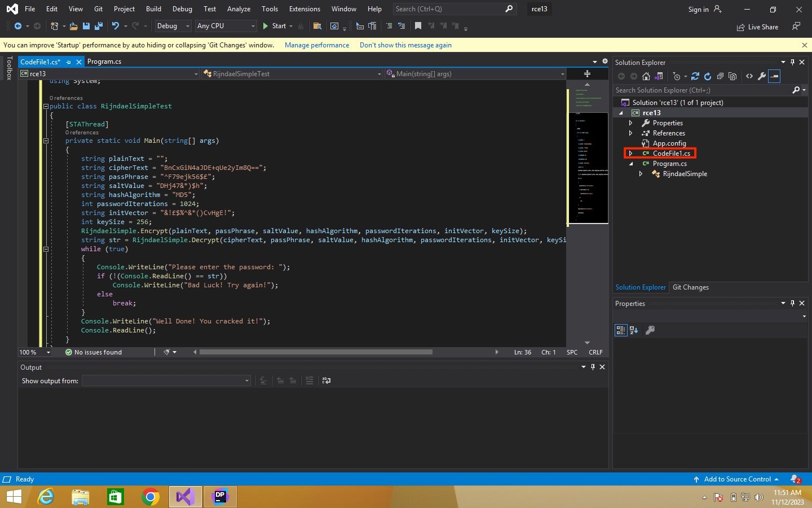Open the Extensions menu

coord(304,9)
